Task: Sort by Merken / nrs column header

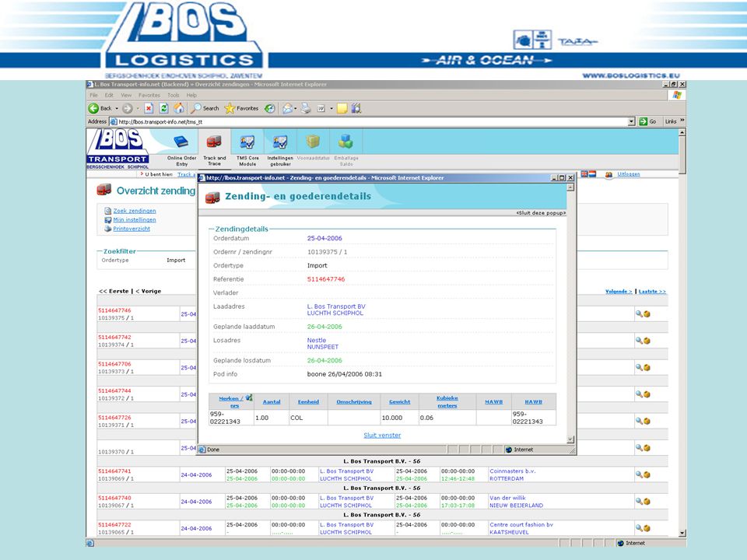Action: click(x=231, y=402)
